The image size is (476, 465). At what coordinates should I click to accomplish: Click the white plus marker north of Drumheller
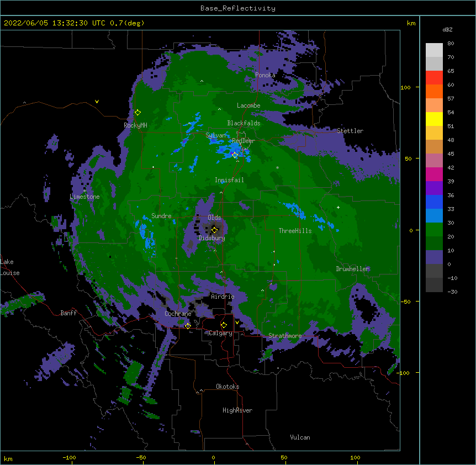pyautogui.click(x=338, y=207)
